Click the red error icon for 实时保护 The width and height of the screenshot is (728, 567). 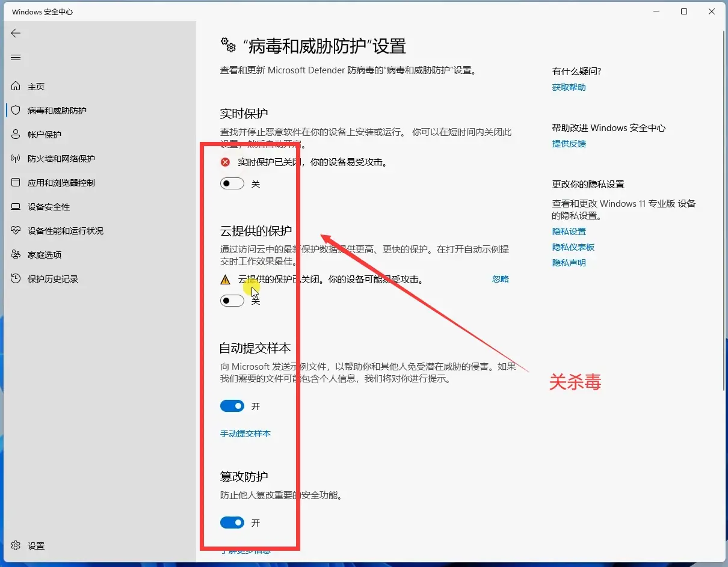[x=226, y=162]
